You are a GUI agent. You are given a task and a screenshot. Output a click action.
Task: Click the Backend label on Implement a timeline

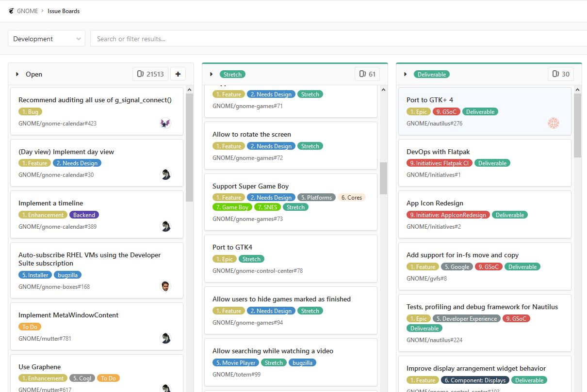point(84,215)
